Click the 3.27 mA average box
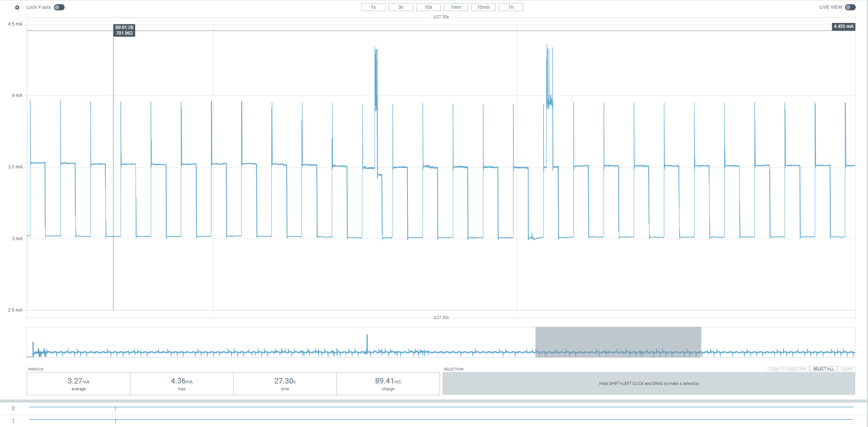Screen dimensions: 868x427 78,383
